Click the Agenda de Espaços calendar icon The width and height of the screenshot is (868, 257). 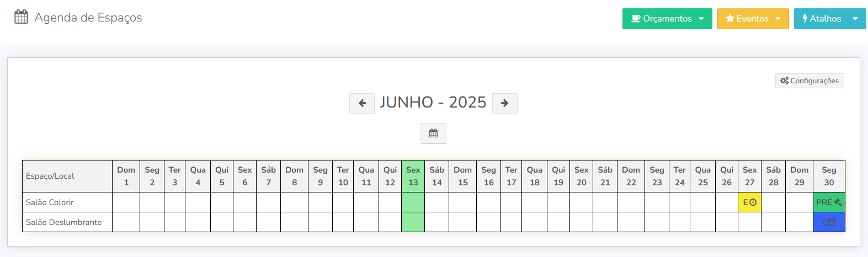click(x=21, y=17)
